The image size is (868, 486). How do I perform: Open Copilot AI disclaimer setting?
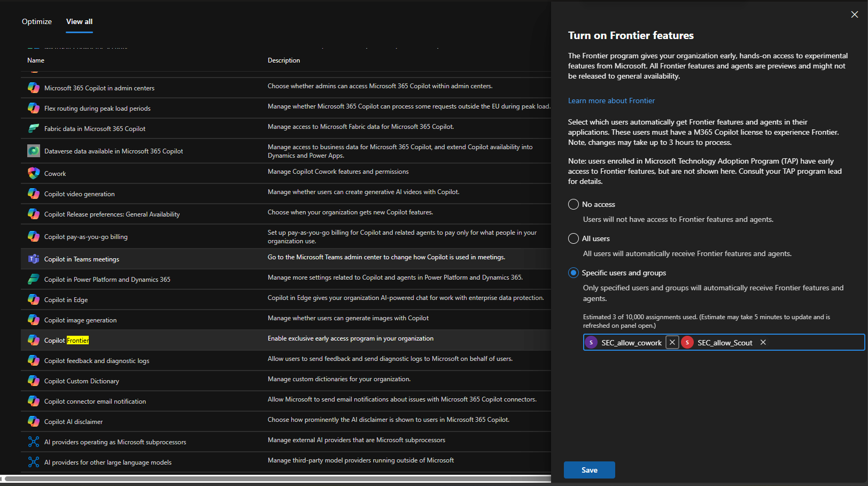tap(73, 421)
